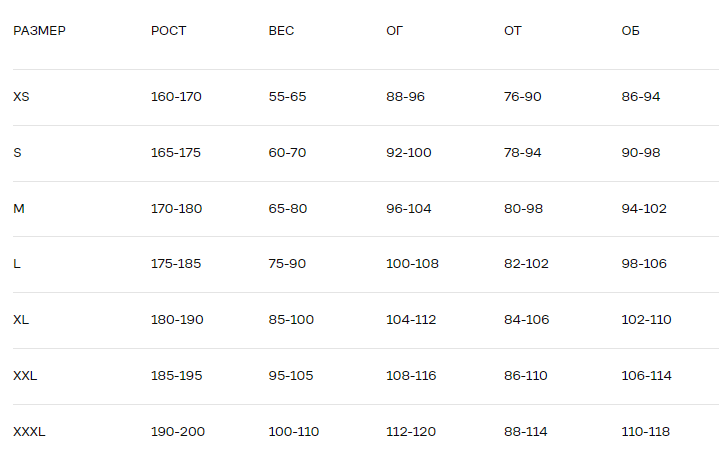719x458 pixels.
Task: Click hip value 106-114 for XXL
Action: [x=646, y=376]
